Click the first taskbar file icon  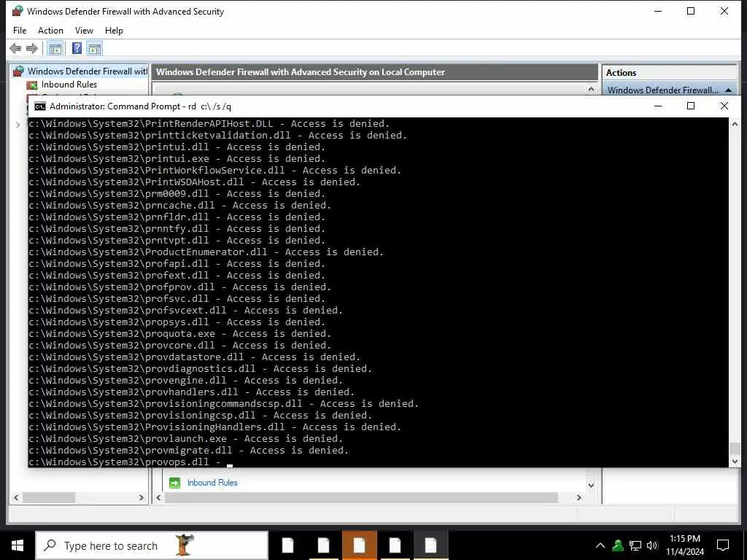pyautogui.click(x=287, y=545)
